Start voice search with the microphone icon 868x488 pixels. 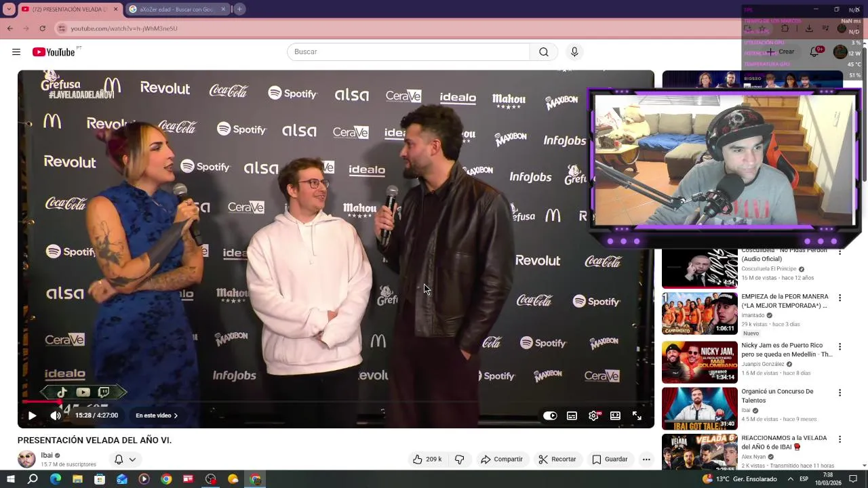tap(574, 52)
